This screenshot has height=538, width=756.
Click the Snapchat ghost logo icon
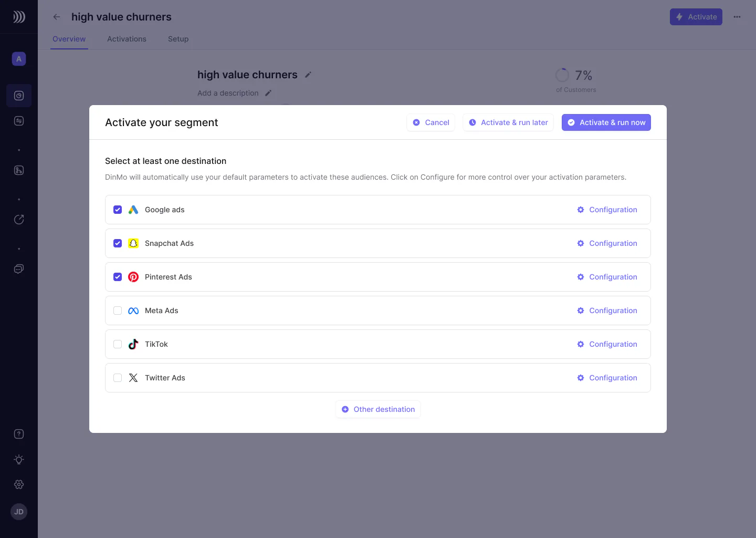(133, 243)
